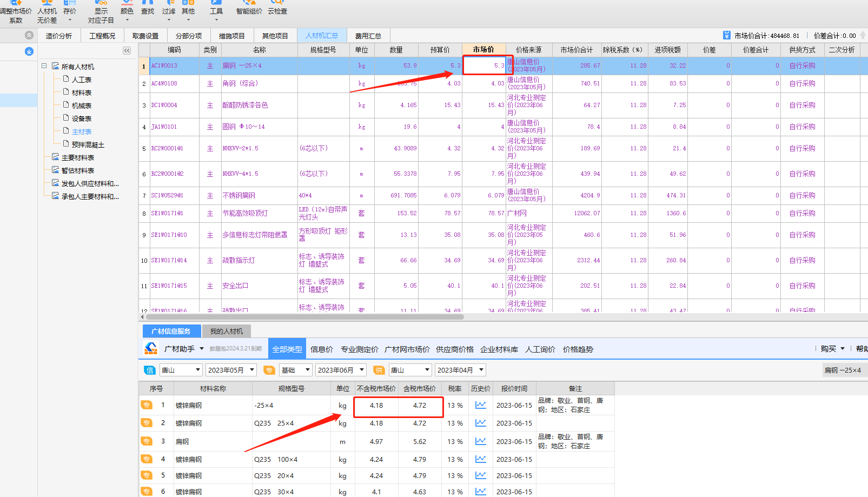Open the 企业材料库 link

coord(499,349)
